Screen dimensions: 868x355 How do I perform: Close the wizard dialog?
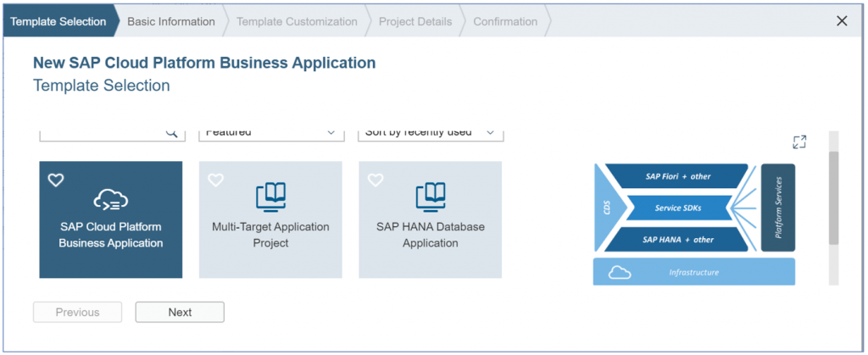point(842,21)
